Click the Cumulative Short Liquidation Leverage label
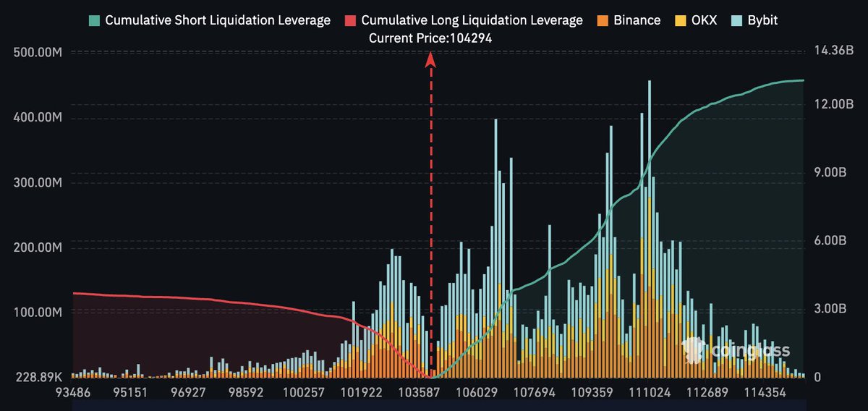 (x=218, y=20)
